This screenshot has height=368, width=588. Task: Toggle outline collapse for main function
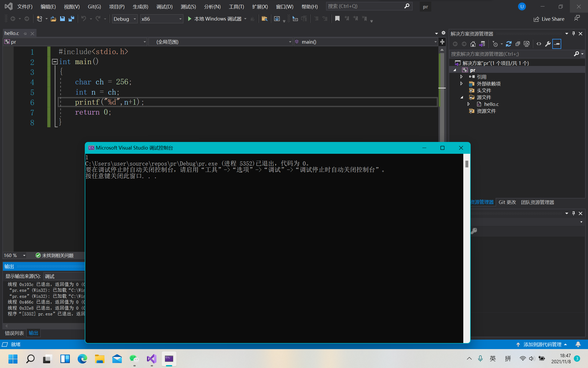(55, 62)
